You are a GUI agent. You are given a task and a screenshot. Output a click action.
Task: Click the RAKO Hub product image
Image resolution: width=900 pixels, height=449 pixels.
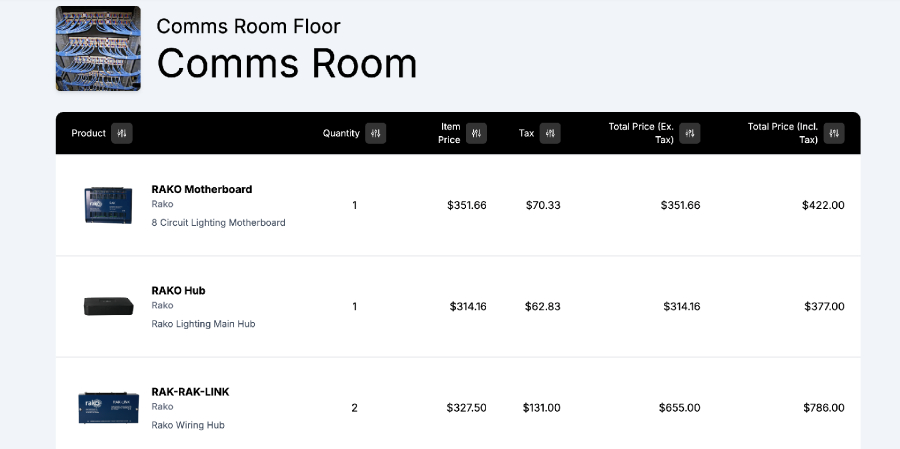(x=108, y=306)
